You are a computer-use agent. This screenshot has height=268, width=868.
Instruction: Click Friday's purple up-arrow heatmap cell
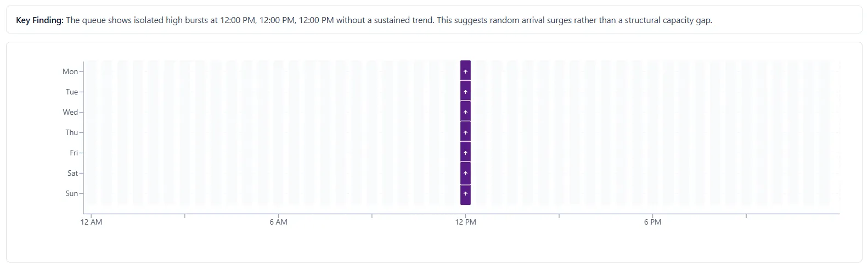[x=465, y=152]
